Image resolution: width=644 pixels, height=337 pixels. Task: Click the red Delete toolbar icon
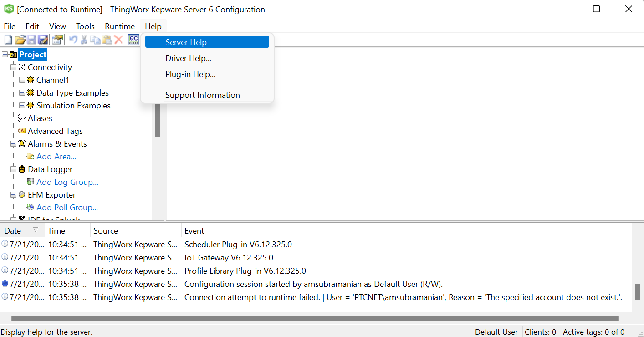[118, 40]
